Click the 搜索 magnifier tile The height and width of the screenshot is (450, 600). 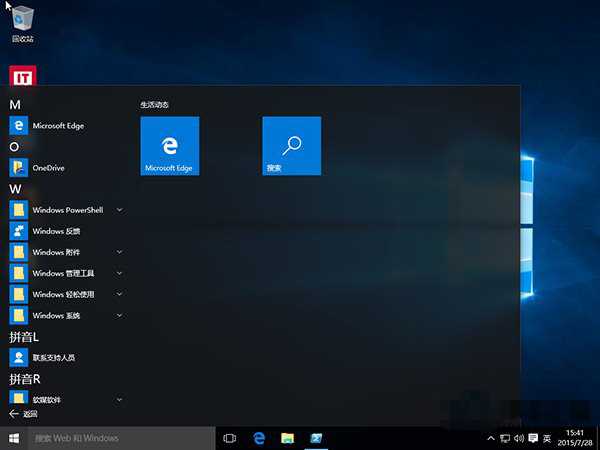[x=292, y=146]
